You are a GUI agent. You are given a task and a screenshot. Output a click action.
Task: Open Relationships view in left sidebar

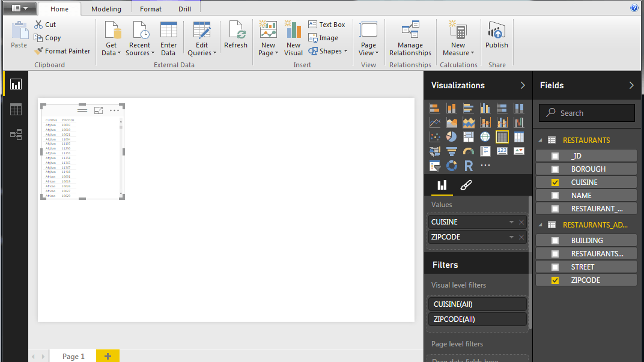(16, 134)
